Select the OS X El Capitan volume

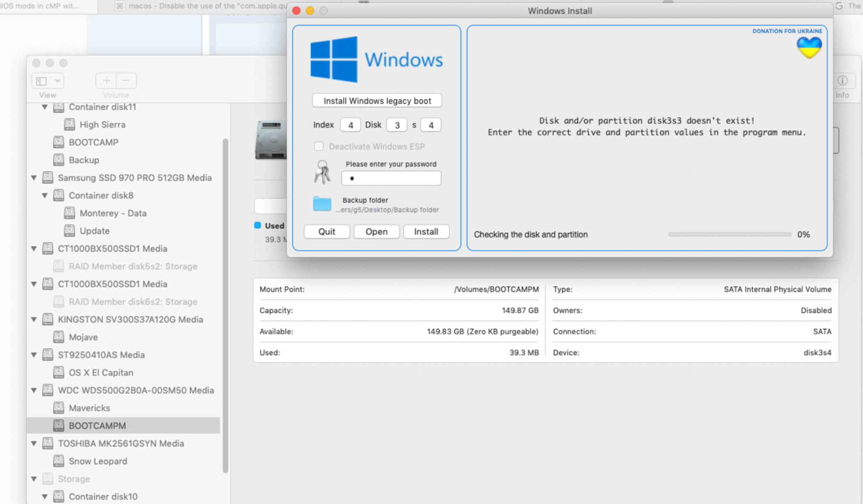[101, 372]
